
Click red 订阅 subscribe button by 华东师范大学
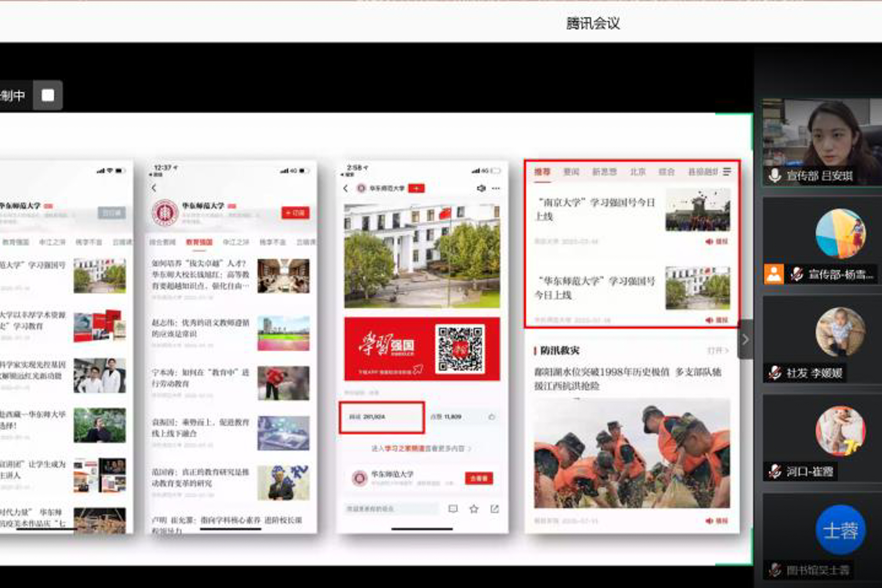pos(295,213)
